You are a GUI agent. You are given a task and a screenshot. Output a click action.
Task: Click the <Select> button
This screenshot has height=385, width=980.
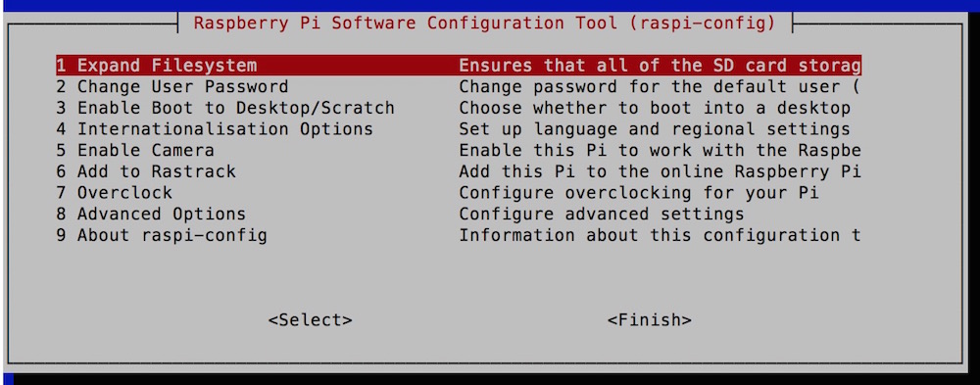(x=310, y=320)
